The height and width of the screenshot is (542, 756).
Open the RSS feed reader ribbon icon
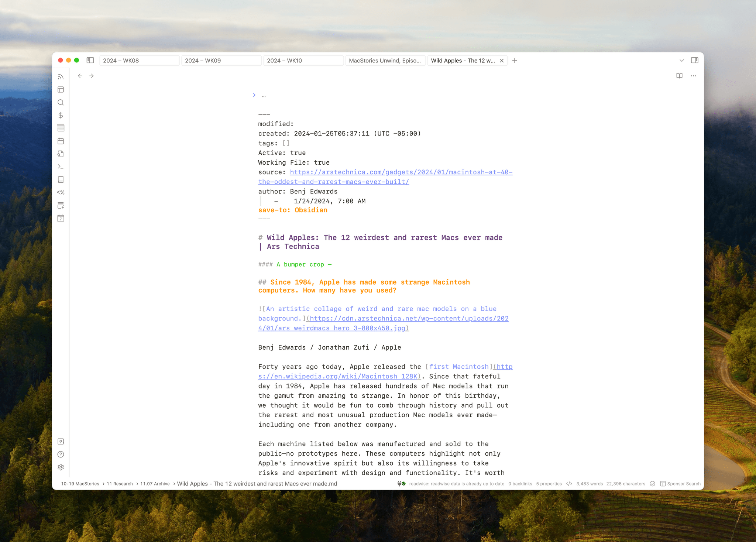61,77
